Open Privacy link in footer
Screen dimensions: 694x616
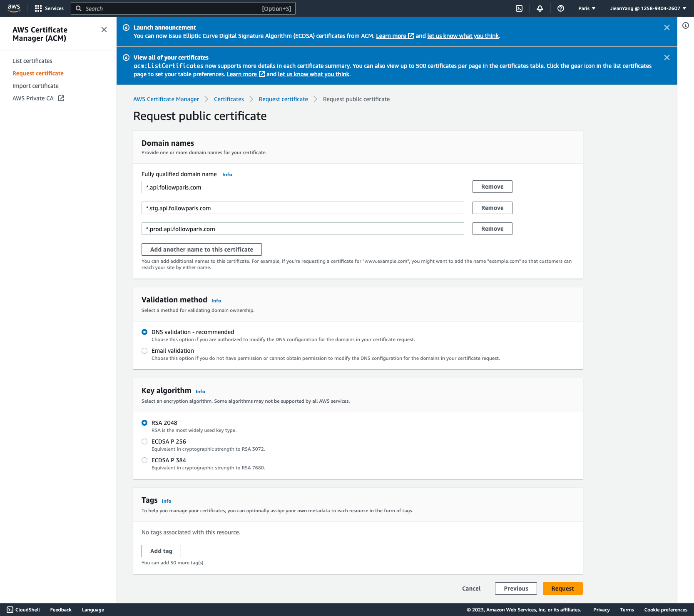point(601,610)
